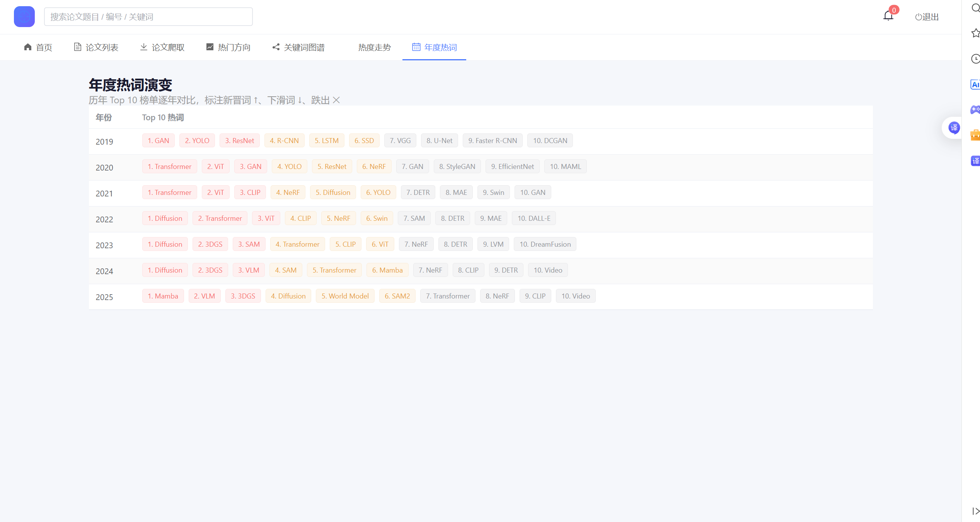The image size is (980, 522).
Task: Click the 2023 tag '2. 3DGS'
Action: click(x=210, y=244)
